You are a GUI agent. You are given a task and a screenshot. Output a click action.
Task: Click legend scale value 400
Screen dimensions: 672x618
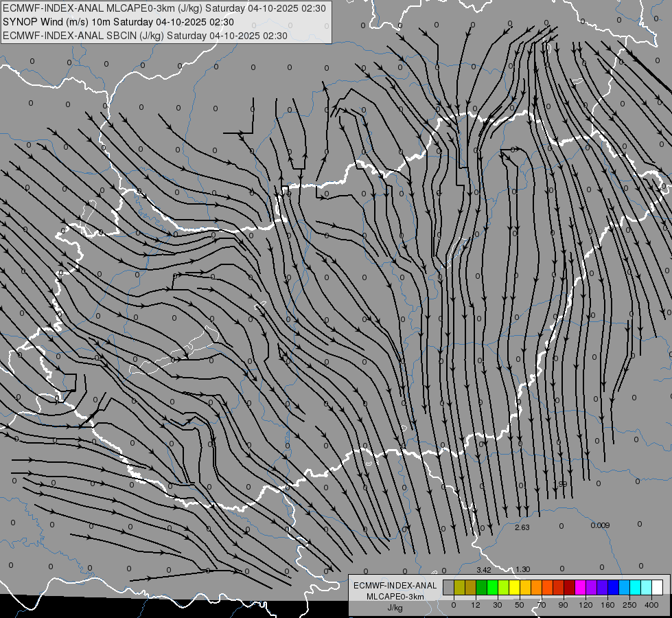[651, 605]
